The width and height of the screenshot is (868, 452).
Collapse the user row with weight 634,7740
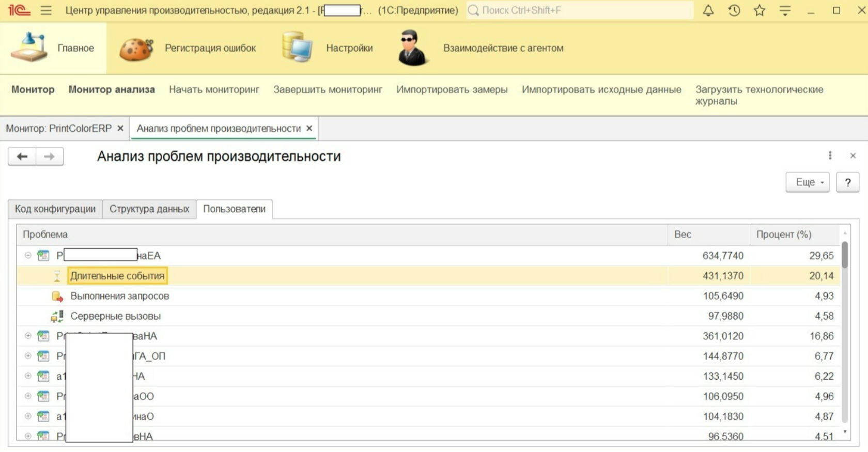point(28,255)
